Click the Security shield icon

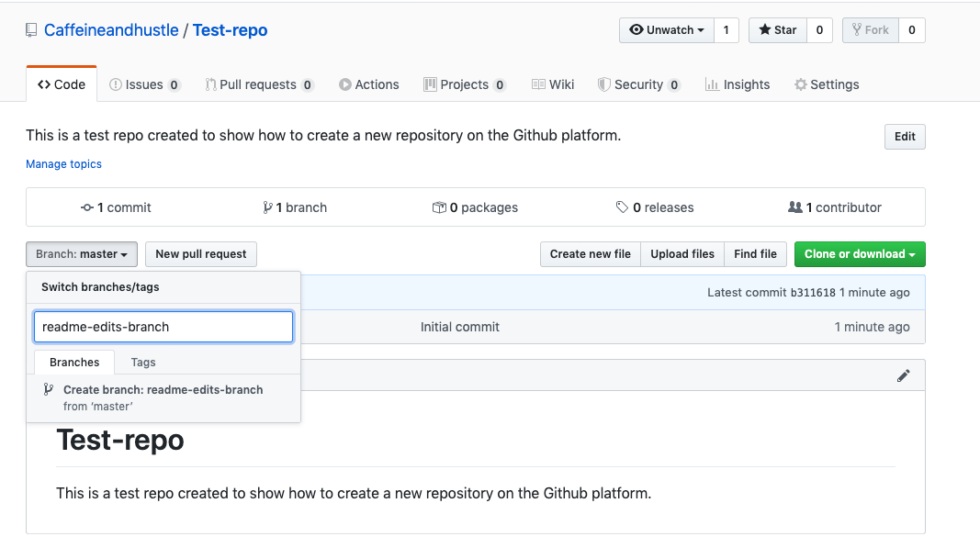coord(603,84)
